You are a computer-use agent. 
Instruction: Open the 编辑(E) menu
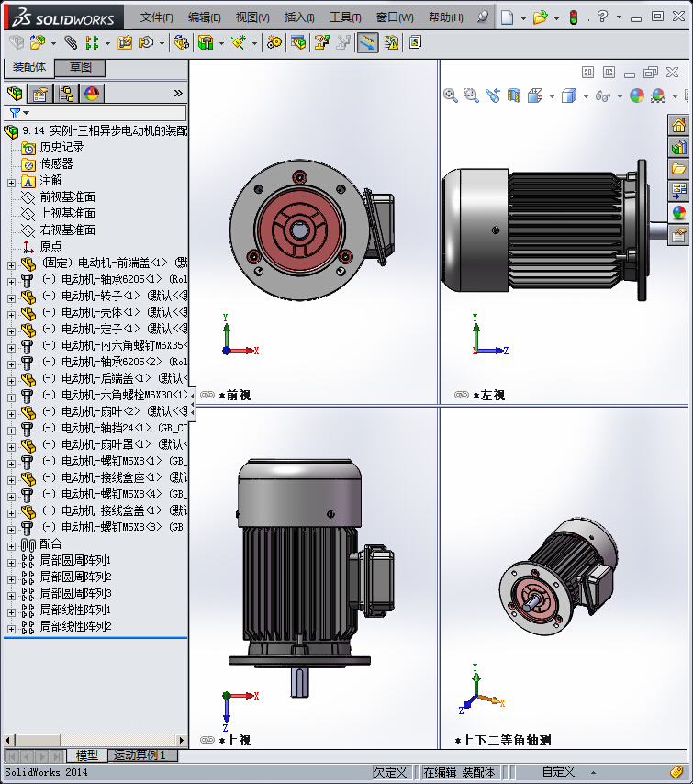(x=205, y=17)
